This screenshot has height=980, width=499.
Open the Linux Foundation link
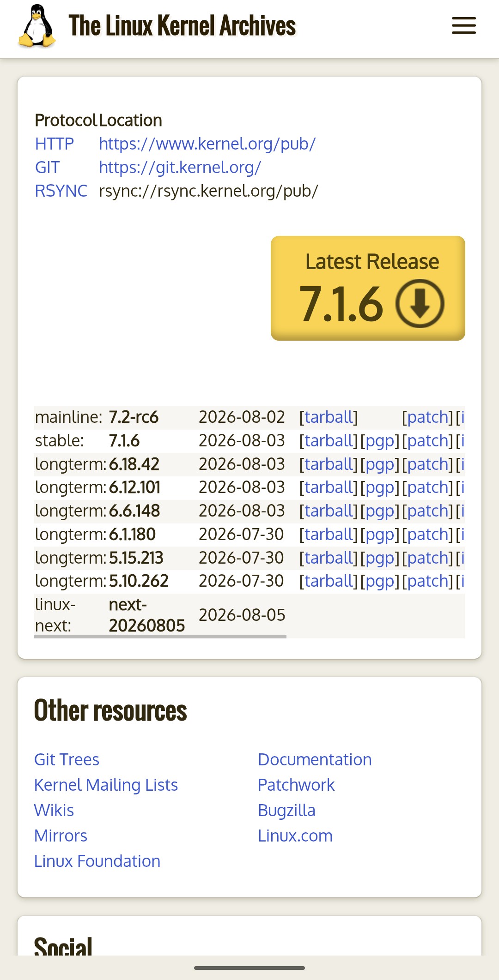click(x=97, y=861)
